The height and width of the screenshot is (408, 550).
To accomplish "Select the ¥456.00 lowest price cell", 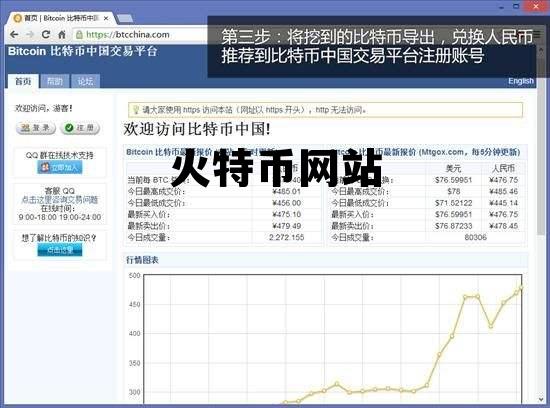I will pos(286,203).
